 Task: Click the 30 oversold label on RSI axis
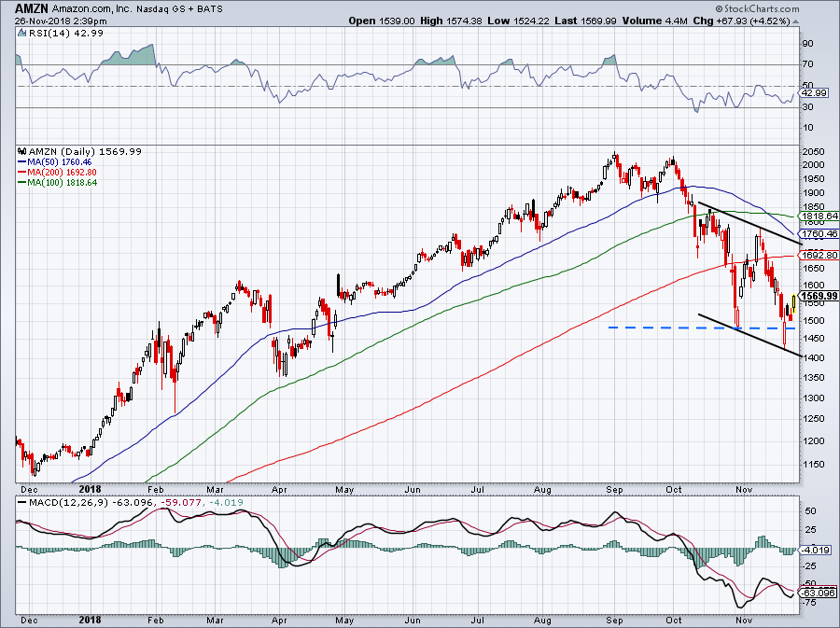point(807,106)
